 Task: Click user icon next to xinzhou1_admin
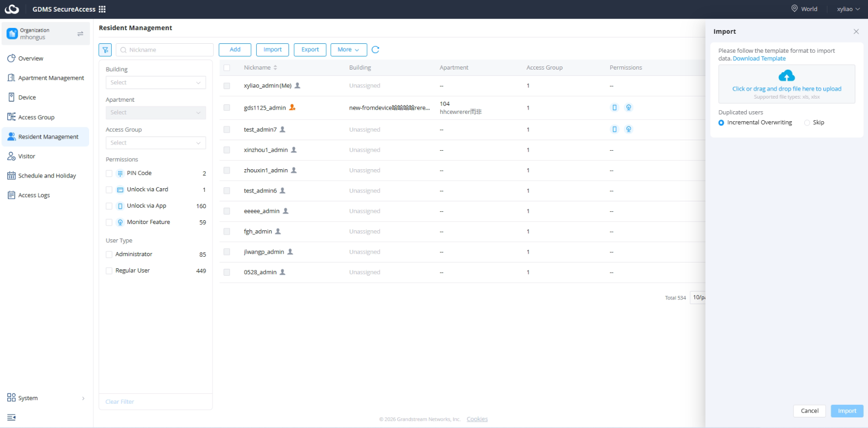(294, 150)
